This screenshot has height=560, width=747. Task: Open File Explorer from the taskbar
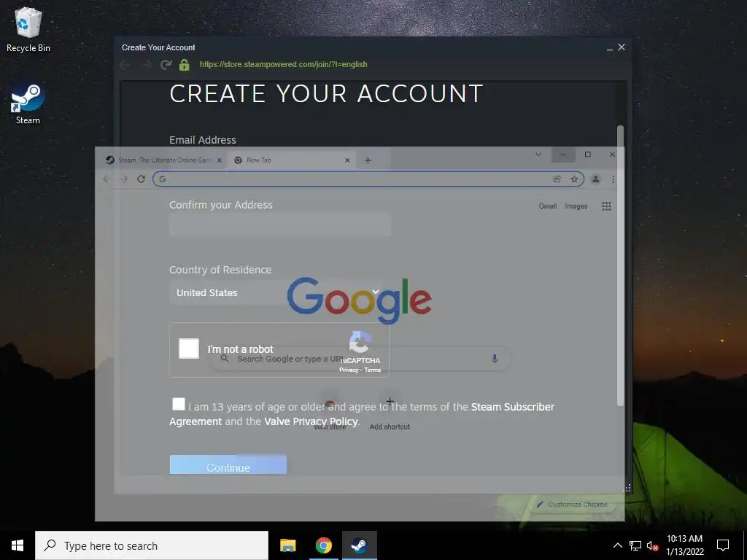tap(287, 545)
